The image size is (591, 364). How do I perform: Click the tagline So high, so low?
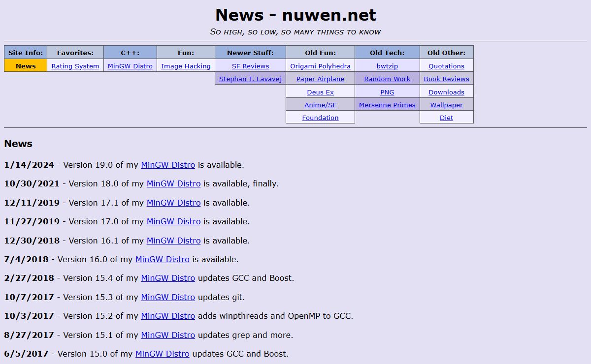point(295,32)
